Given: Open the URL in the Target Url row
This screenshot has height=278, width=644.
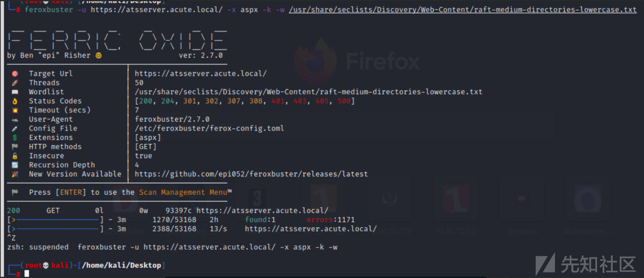Looking at the screenshot, I should [200, 74].
